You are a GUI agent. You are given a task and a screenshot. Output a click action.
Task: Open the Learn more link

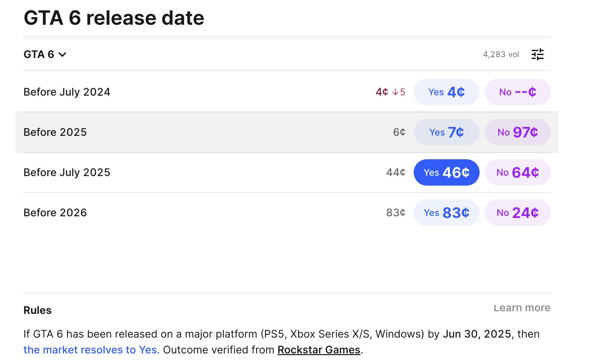[x=522, y=308]
